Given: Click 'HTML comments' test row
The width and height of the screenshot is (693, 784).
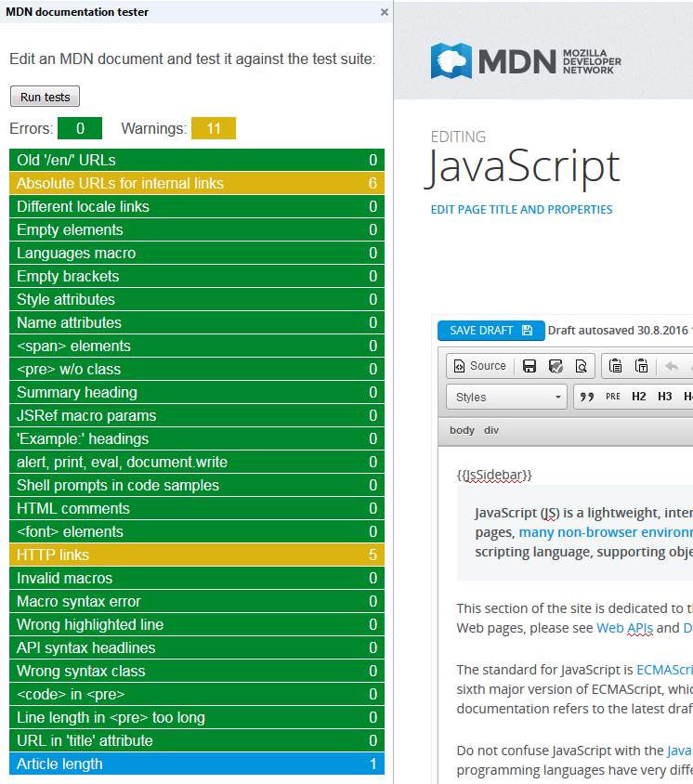Looking at the screenshot, I should 197,508.
